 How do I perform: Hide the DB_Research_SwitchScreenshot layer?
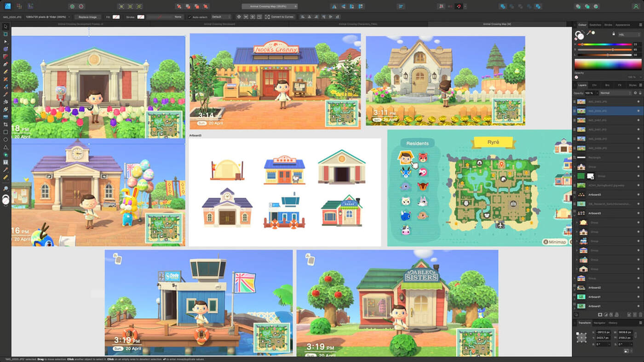638,204
